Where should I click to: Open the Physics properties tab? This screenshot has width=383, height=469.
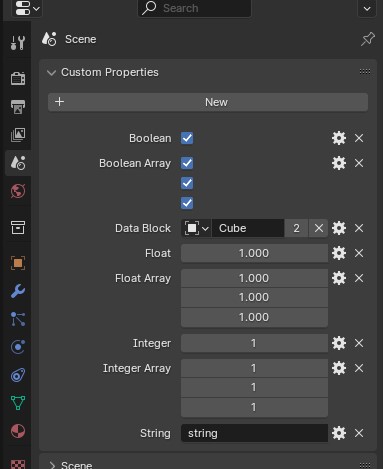point(18,347)
